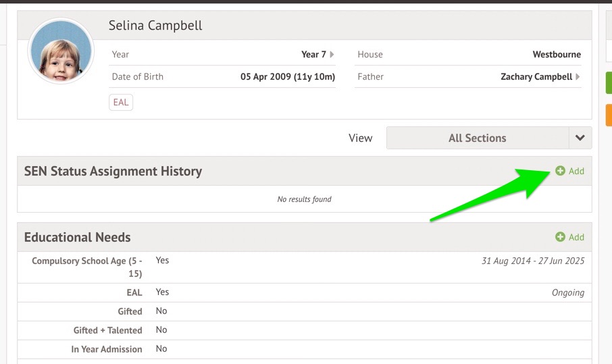Click the Educational Needs section heading

click(78, 238)
